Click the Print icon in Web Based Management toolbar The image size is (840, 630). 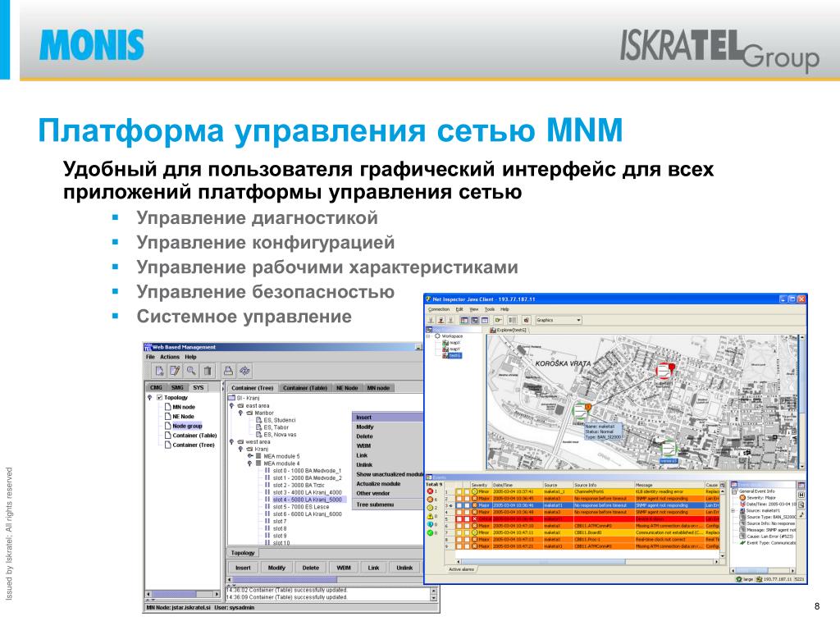click(228, 371)
